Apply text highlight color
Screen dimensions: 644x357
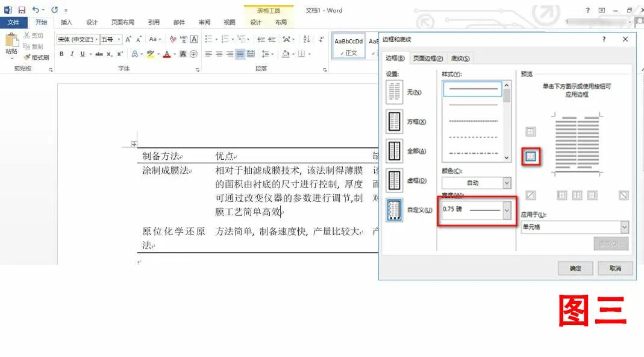(152, 54)
